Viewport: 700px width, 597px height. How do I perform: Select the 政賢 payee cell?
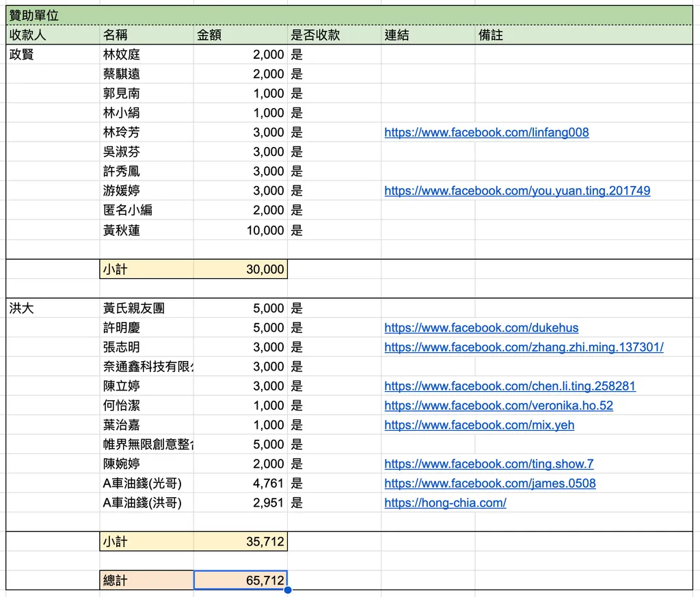(53, 55)
